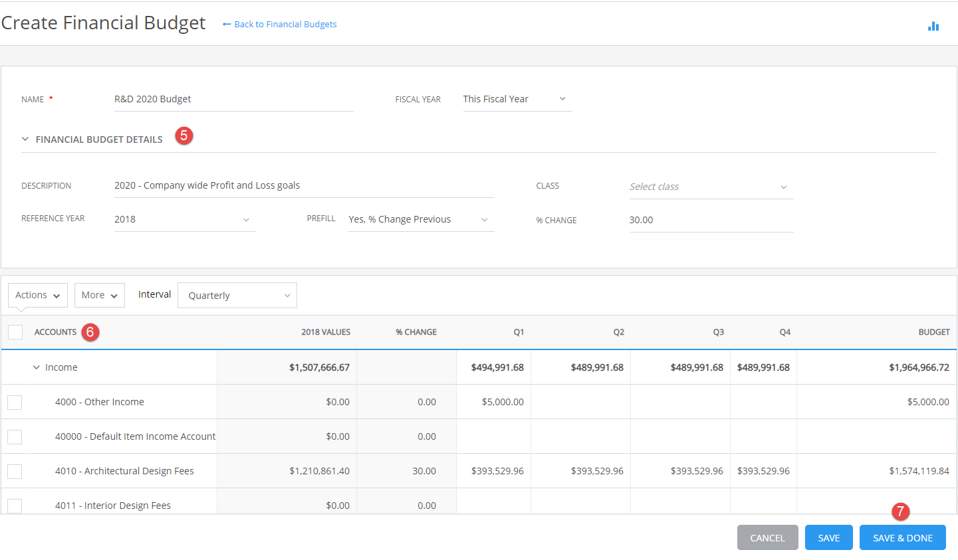The width and height of the screenshot is (958, 560).
Task: Edit the budget Name field
Action: [x=233, y=99]
